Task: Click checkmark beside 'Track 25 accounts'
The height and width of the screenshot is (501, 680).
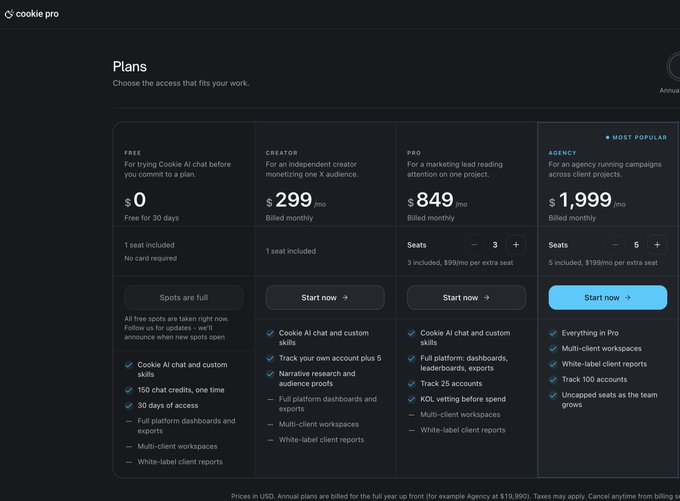Action: [412, 383]
